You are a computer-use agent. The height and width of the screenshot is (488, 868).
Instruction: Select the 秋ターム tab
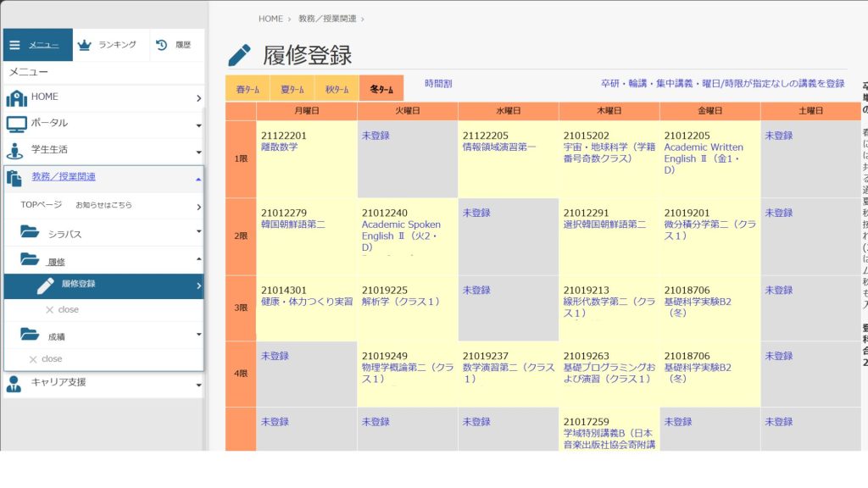pos(337,89)
